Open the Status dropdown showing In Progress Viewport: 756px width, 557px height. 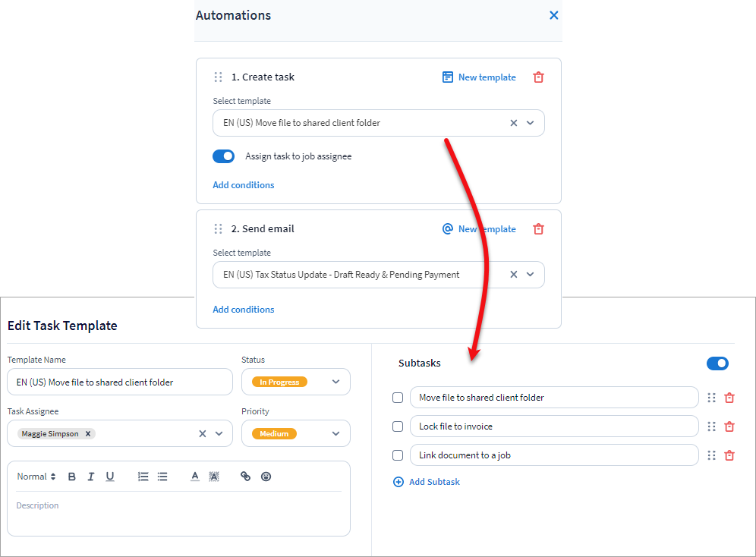[x=335, y=382]
